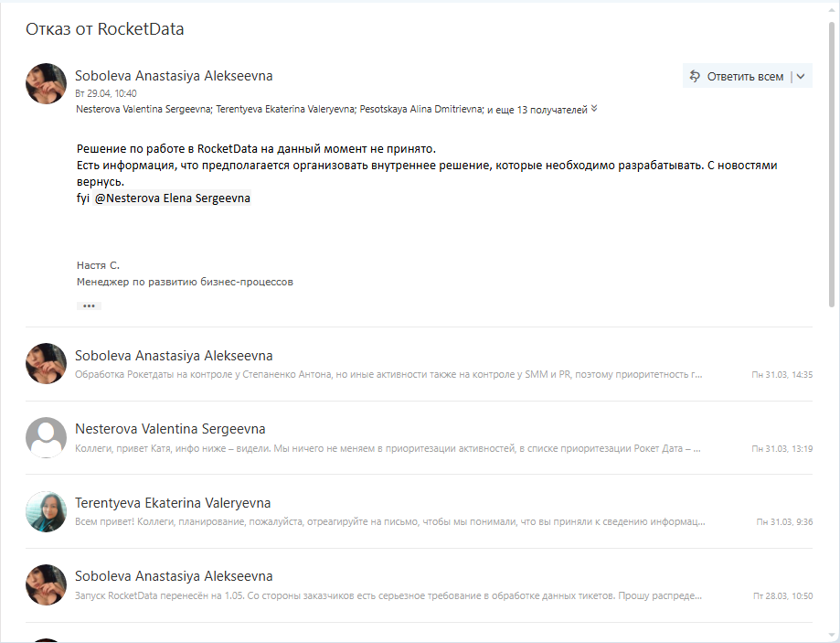Open the message about Запуск RocketData перенесён
This screenshot has height=643, width=840.
419,585
